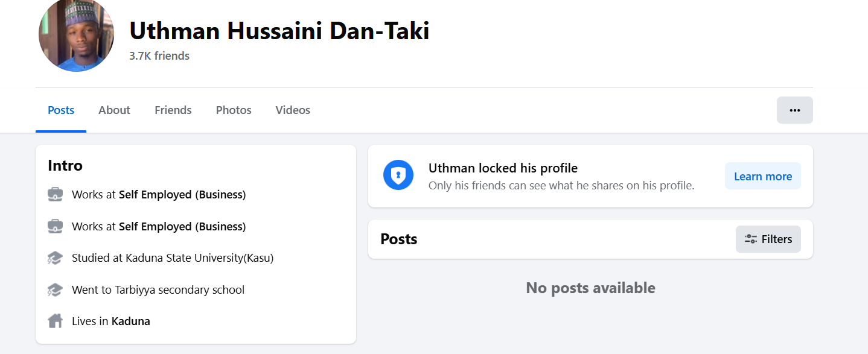Switch to the Posts tab
868x354 pixels.
pos(61,110)
